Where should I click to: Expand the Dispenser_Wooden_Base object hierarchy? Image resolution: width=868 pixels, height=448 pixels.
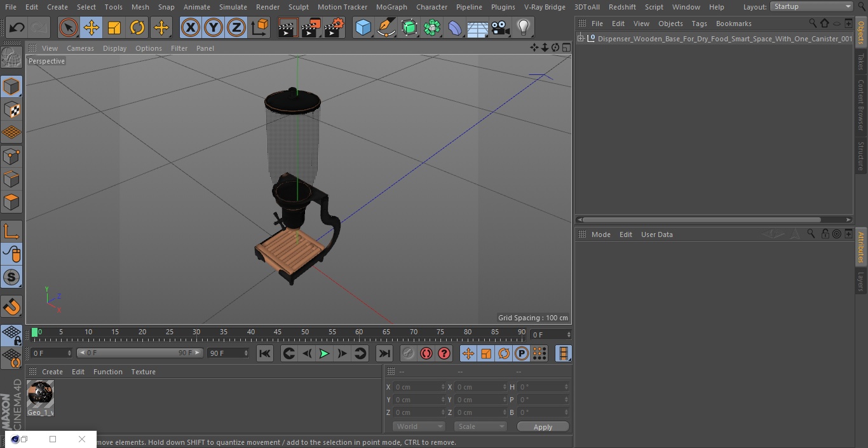tap(580, 39)
